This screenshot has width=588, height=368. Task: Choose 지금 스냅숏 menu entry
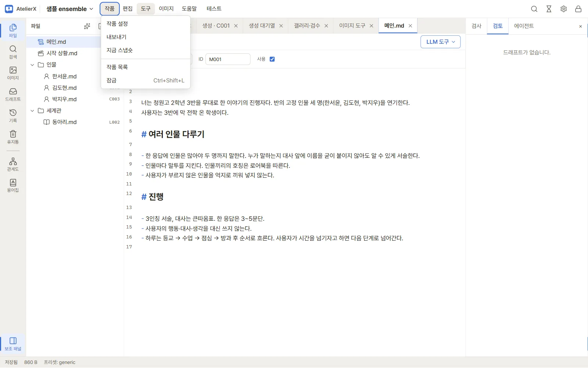coord(146,50)
